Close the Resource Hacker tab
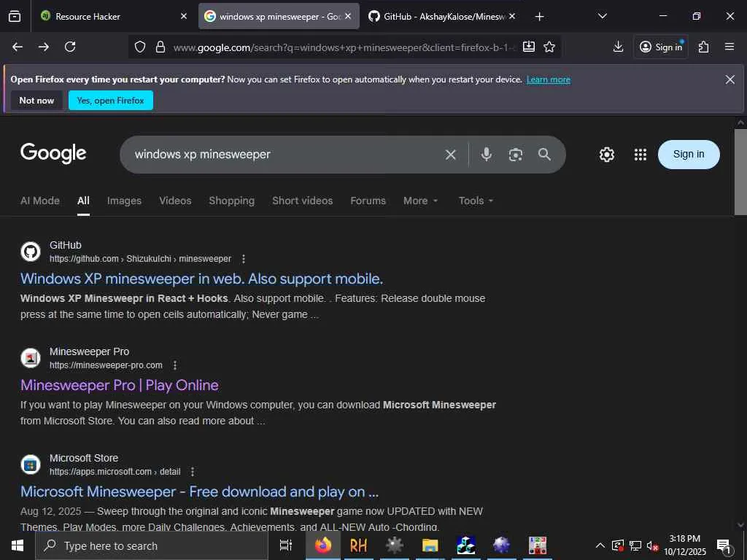Screen dimensions: 747x560 pos(184,16)
